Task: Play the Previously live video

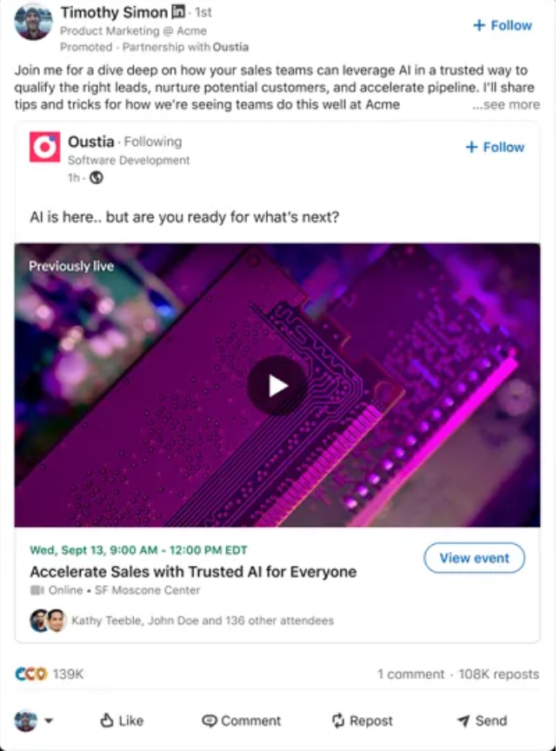Action: pos(277,386)
